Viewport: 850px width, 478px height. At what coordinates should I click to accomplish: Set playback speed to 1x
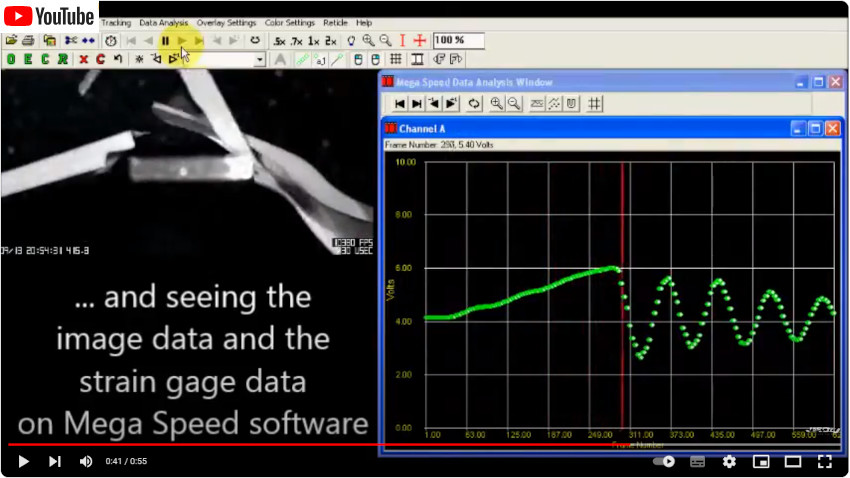click(x=313, y=41)
